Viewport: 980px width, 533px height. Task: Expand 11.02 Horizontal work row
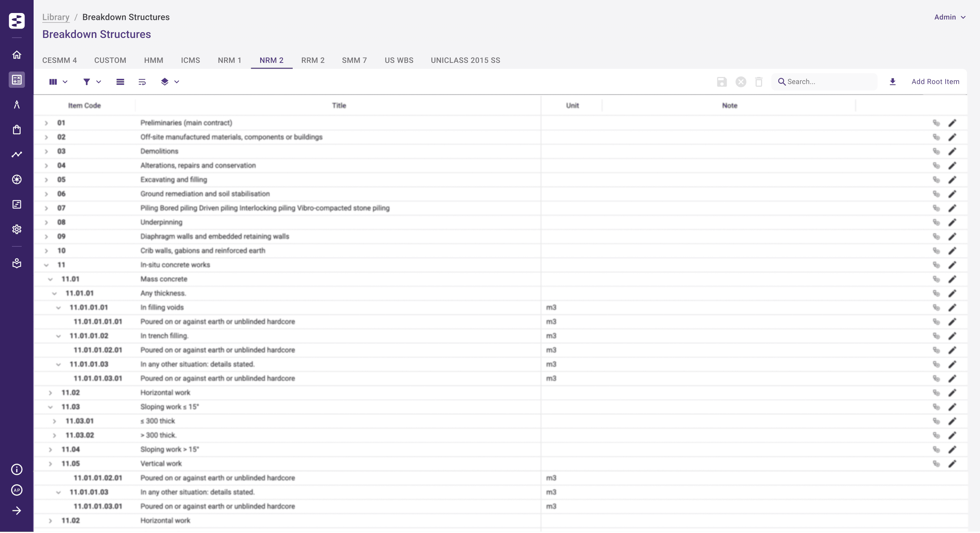50,393
